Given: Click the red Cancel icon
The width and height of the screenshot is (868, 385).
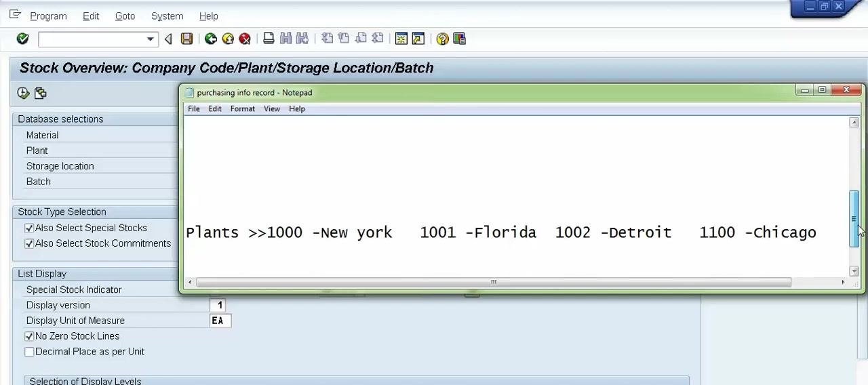Looking at the screenshot, I should pyautogui.click(x=245, y=39).
